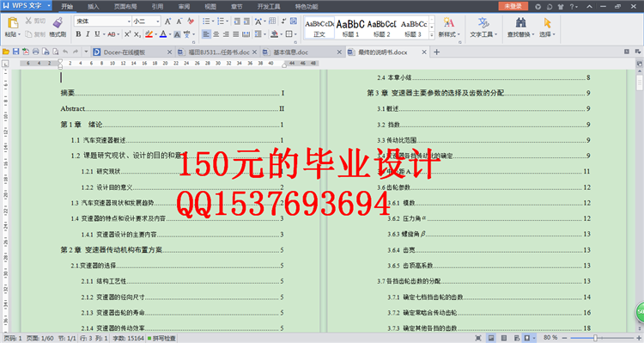Increase paragraph indent

[x=246, y=21]
